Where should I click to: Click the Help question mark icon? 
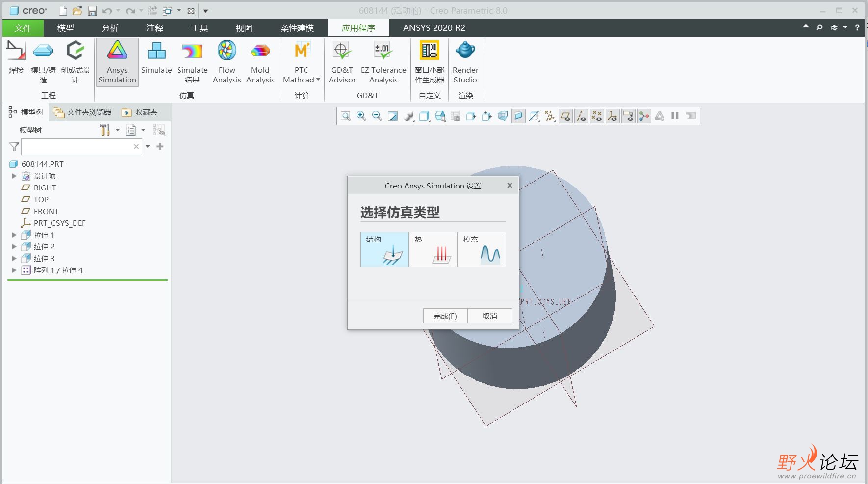click(857, 28)
